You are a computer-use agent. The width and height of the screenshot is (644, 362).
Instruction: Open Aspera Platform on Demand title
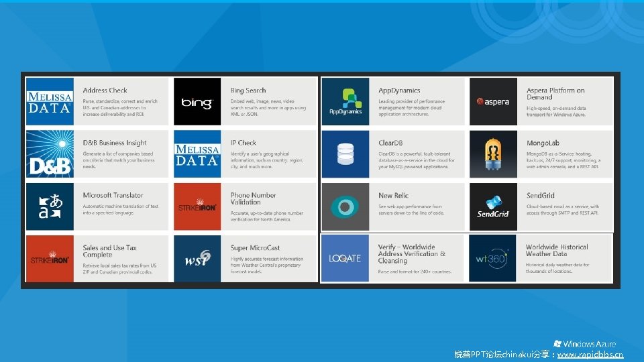[555, 94]
